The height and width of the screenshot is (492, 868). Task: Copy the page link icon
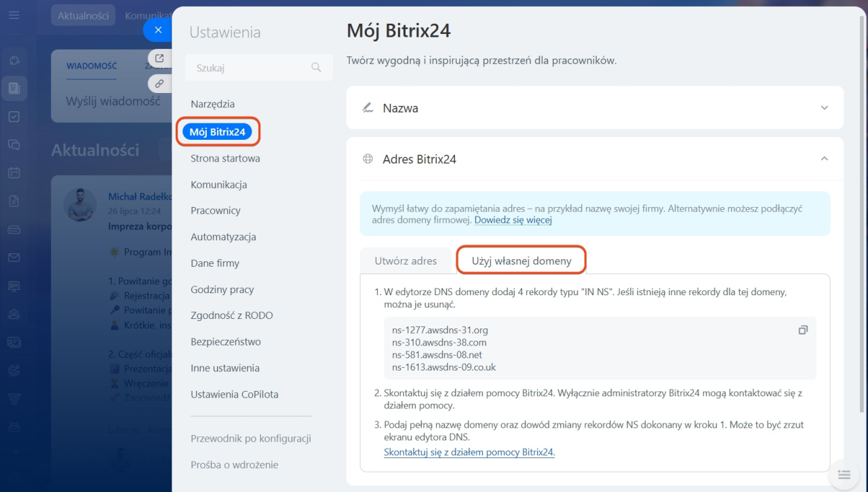tap(159, 84)
